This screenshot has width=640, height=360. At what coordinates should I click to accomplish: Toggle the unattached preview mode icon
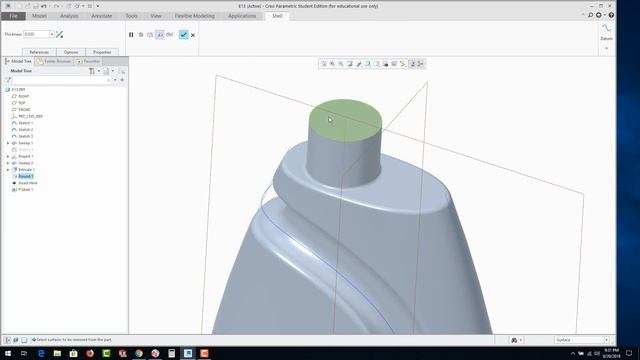click(150, 35)
